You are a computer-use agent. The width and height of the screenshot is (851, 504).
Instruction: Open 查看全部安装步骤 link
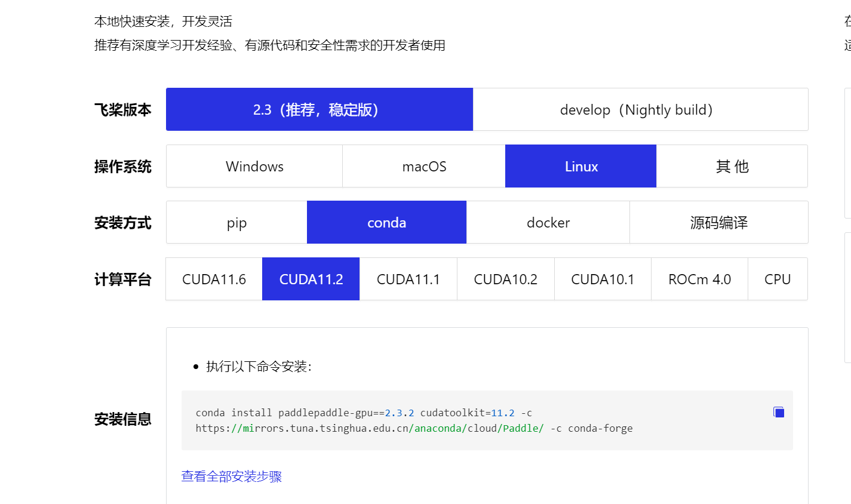(232, 476)
